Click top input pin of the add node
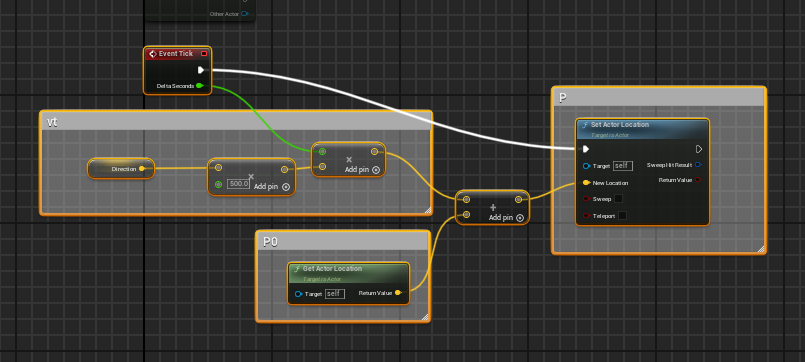The width and height of the screenshot is (805, 362). [x=466, y=199]
